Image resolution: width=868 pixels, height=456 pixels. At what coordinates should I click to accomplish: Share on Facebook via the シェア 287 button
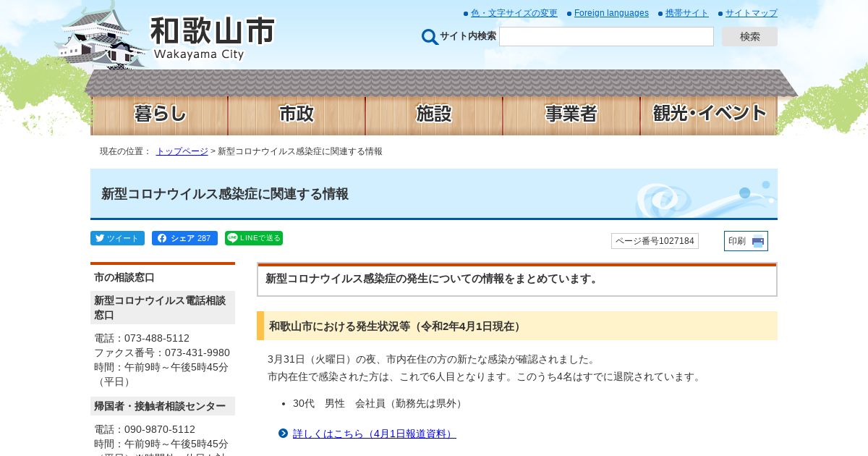pos(184,238)
